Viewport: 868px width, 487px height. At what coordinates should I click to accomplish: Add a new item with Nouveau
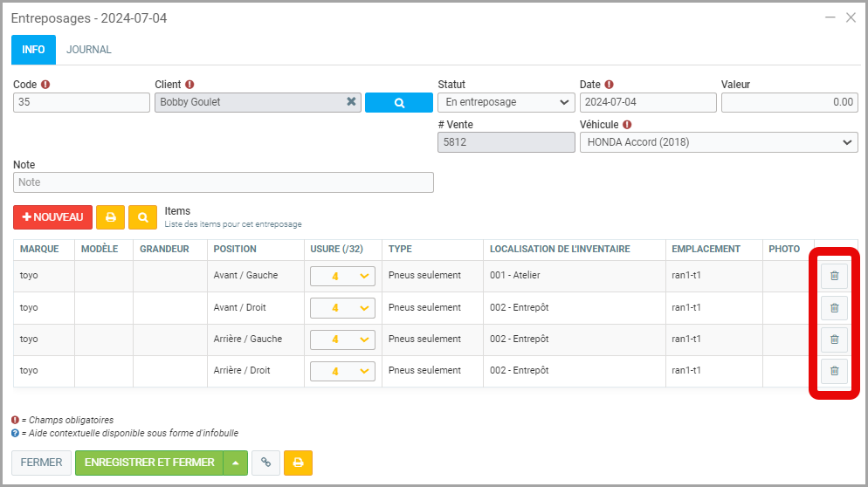click(x=52, y=216)
